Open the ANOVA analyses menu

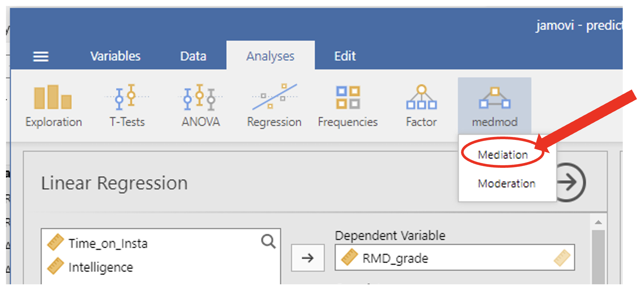click(x=201, y=106)
